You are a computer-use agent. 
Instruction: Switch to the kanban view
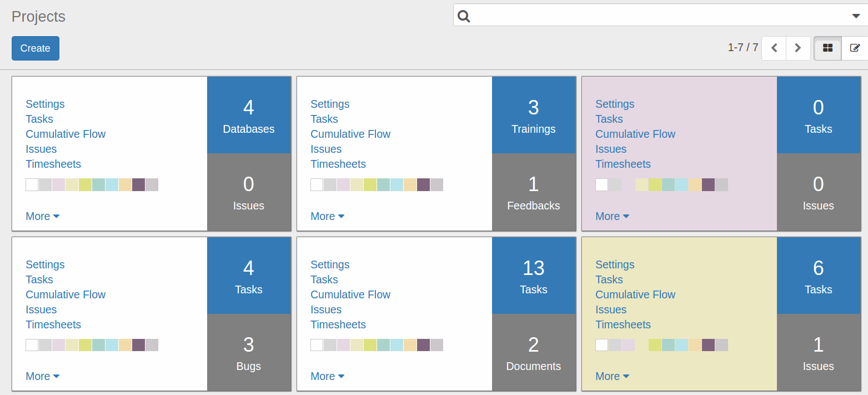coord(827,48)
